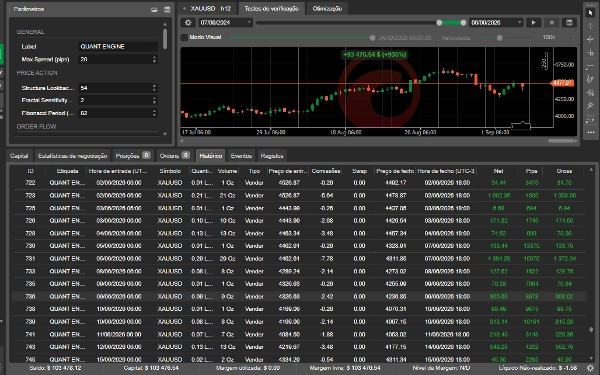600x375 pixels.
Task: Click the horizontal line drawing tool
Action: coord(591,66)
